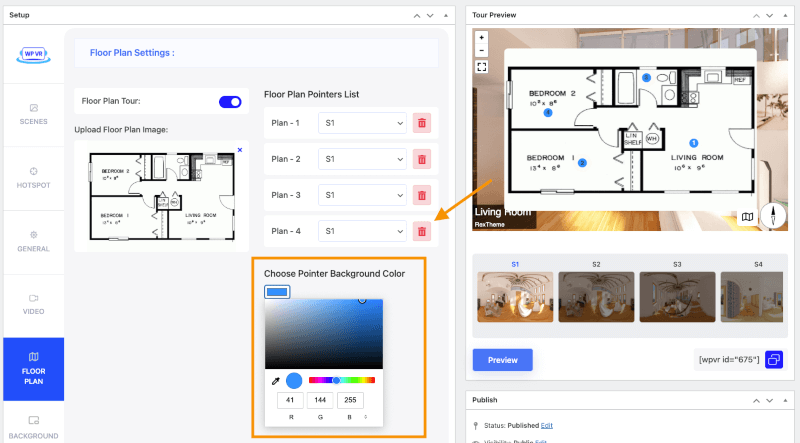Select the S1 scene thumbnail
The width and height of the screenshot is (800, 443).
point(515,297)
